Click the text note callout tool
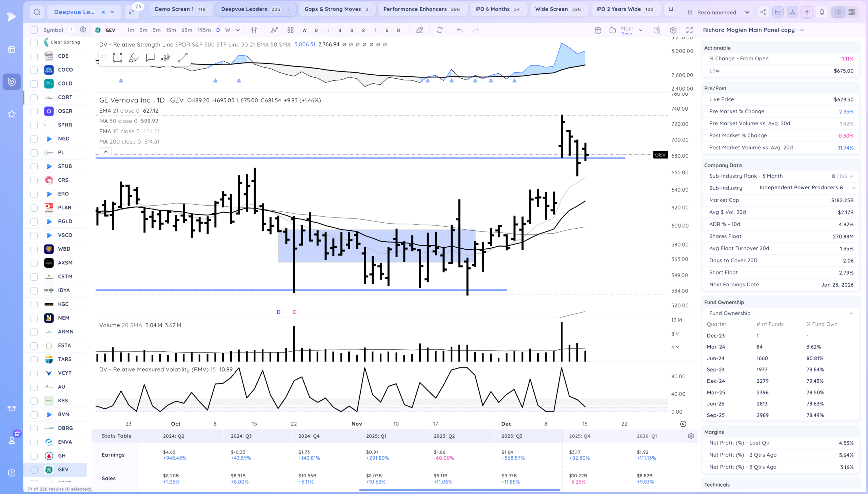The height and width of the screenshot is (494, 868). [150, 58]
